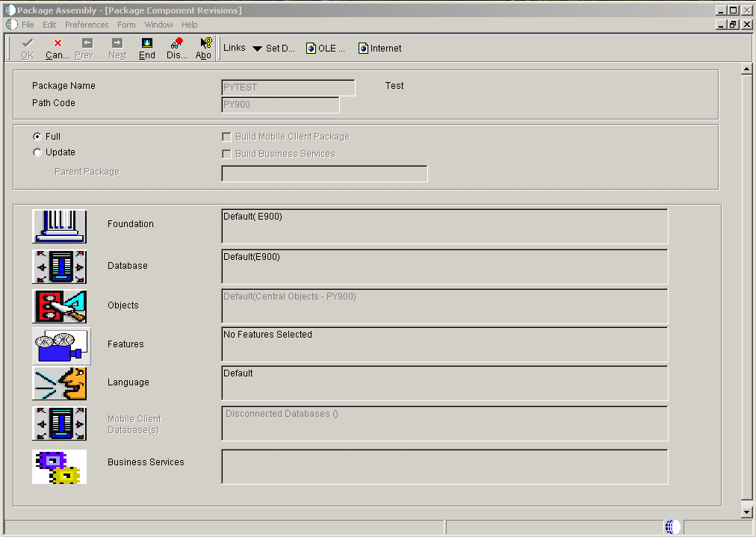756x537 pixels.
Task: Open the Database component icon
Action: (60, 267)
